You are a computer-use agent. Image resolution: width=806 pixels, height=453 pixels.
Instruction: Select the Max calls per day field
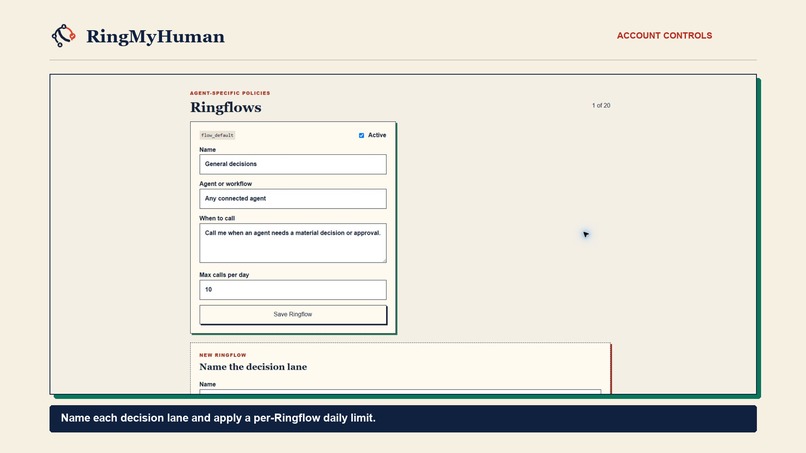(x=292, y=289)
